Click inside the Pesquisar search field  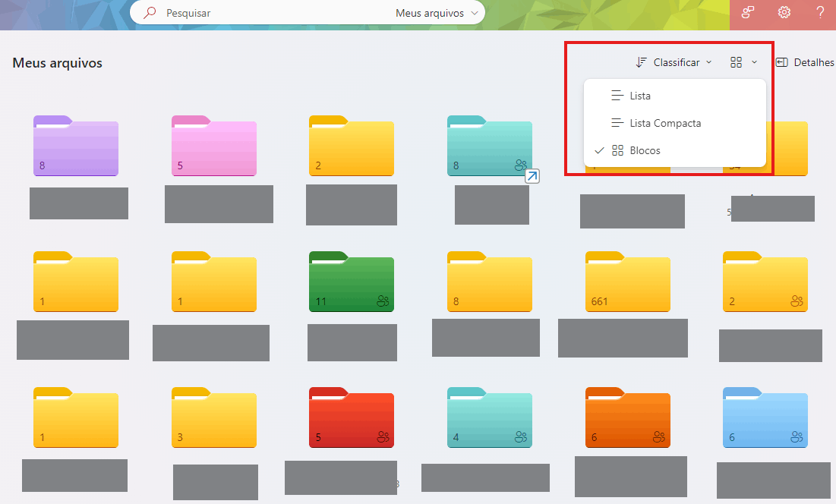[277, 13]
